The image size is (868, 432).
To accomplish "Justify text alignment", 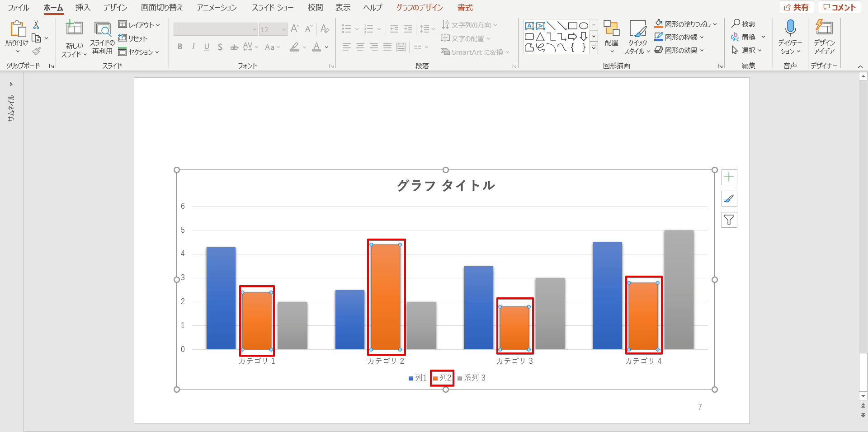I will click(387, 47).
